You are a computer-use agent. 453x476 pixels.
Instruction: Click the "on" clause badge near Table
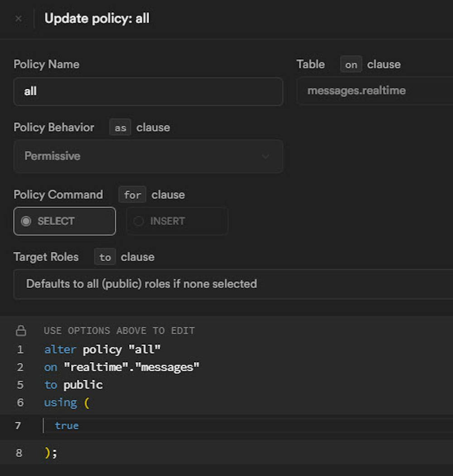click(351, 65)
